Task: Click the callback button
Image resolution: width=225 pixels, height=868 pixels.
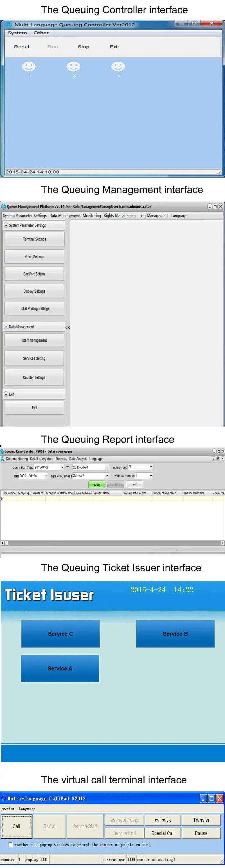Action: tap(163, 820)
